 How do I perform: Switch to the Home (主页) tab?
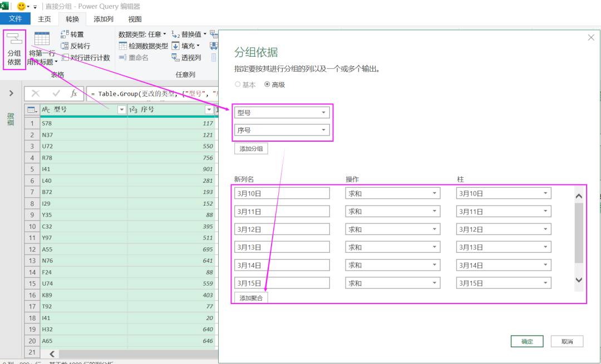[x=44, y=19]
